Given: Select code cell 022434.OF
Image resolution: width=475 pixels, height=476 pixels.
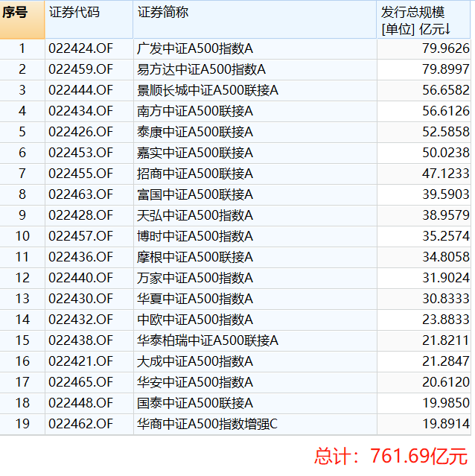Looking at the screenshot, I should click(x=89, y=111).
